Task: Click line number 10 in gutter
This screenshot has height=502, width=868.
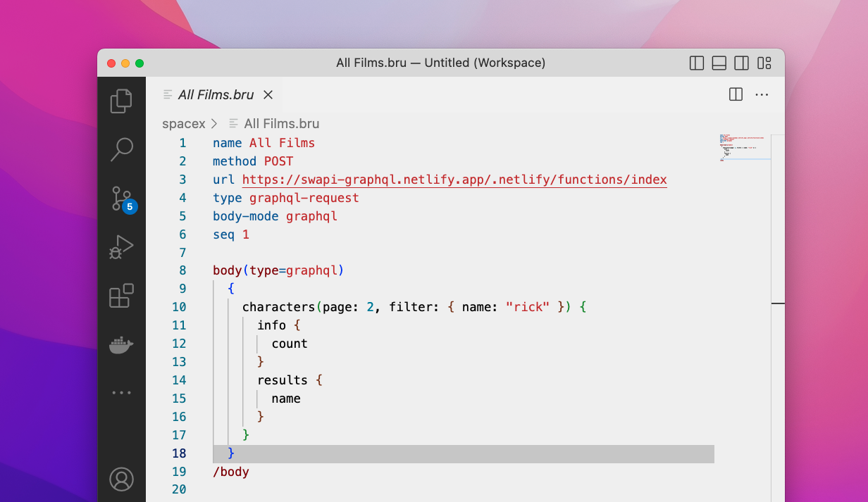Action: tap(179, 307)
